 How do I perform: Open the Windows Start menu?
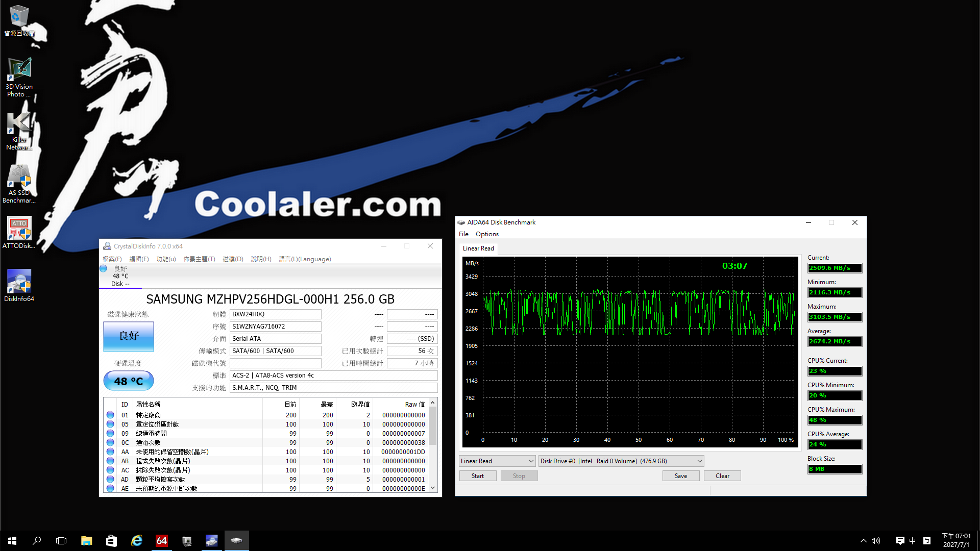(12, 541)
